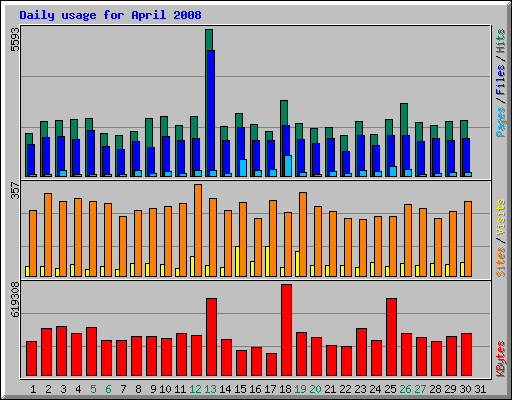This screenshot has height=400, width=512.
Task: Select the red KBytes bar for day 17
Action: click(271, 365)
